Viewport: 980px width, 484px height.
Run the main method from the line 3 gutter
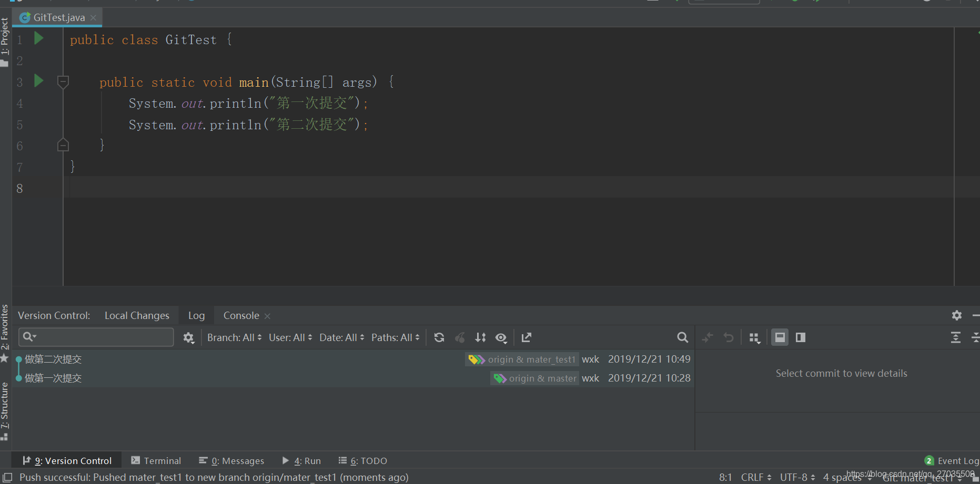(38, 80)
